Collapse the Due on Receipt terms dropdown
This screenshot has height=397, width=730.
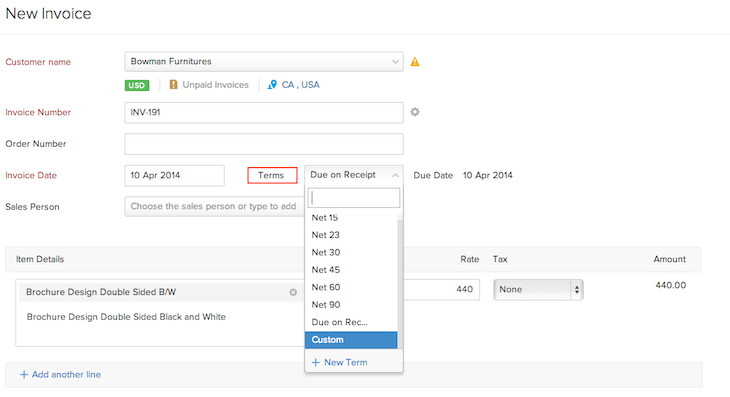click(354, 175)
